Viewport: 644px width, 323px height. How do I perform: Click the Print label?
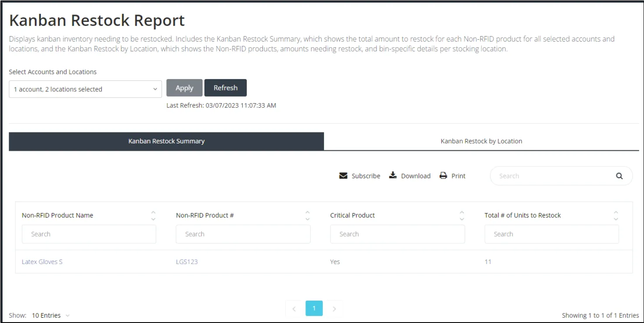click(458, 176)
